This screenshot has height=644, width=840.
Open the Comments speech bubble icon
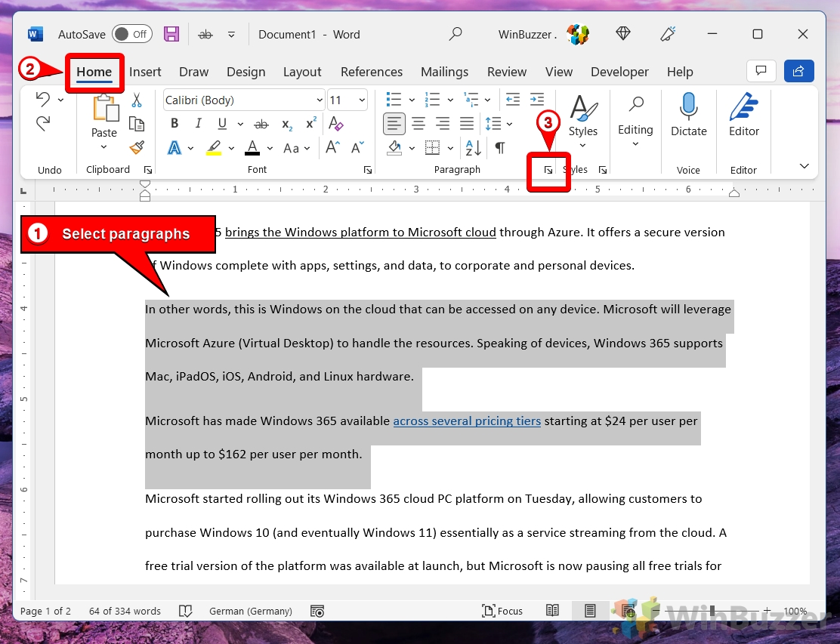(761, 71)
